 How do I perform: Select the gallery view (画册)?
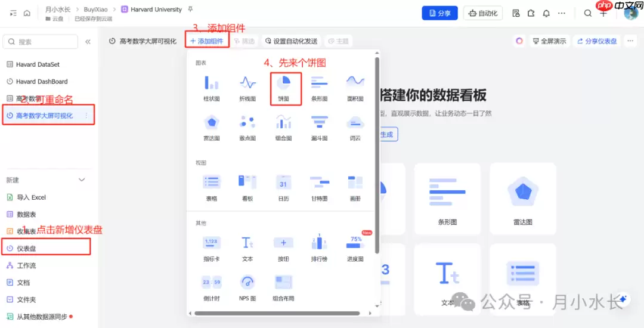click(355, 188)
